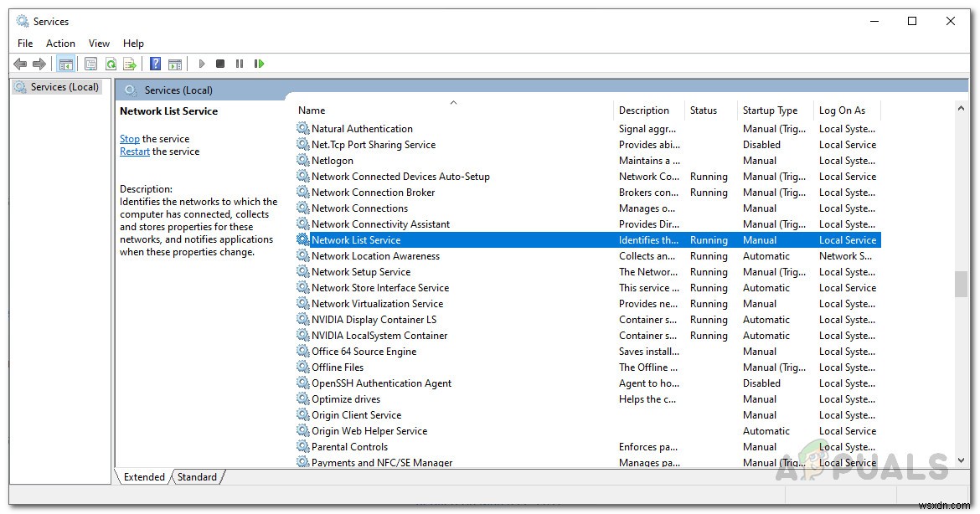Click the Restart Service toolbar icon

260,63
